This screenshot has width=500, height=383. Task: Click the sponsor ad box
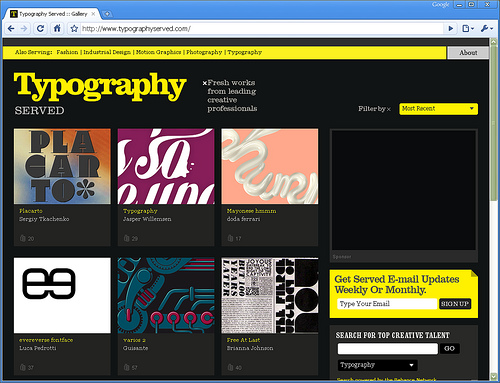404,190
